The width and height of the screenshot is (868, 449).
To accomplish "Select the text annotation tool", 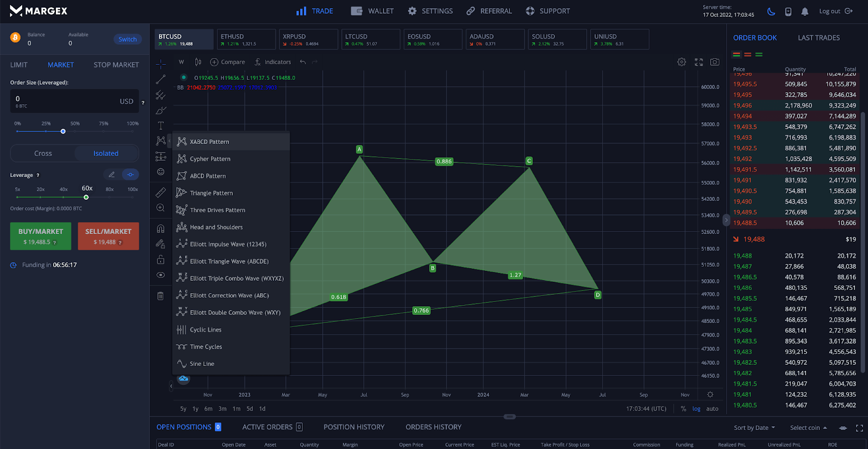I will [x=161, y=125].
